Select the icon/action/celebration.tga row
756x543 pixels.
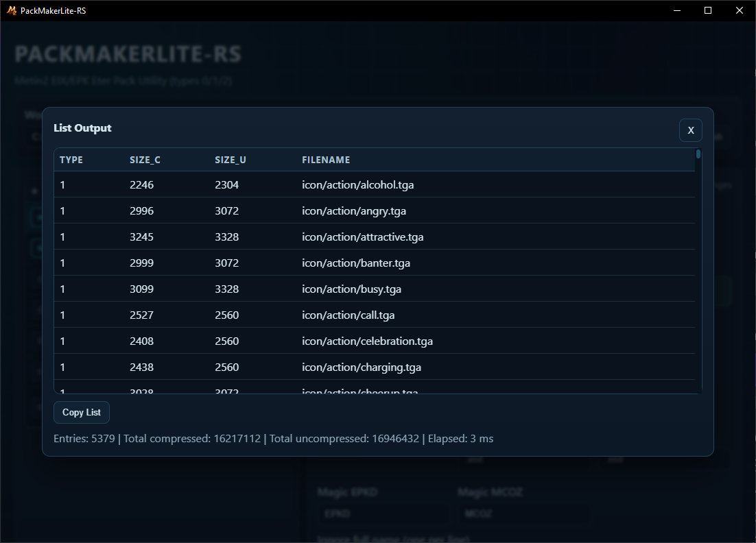pyautogui.click(x=367, y=341)
